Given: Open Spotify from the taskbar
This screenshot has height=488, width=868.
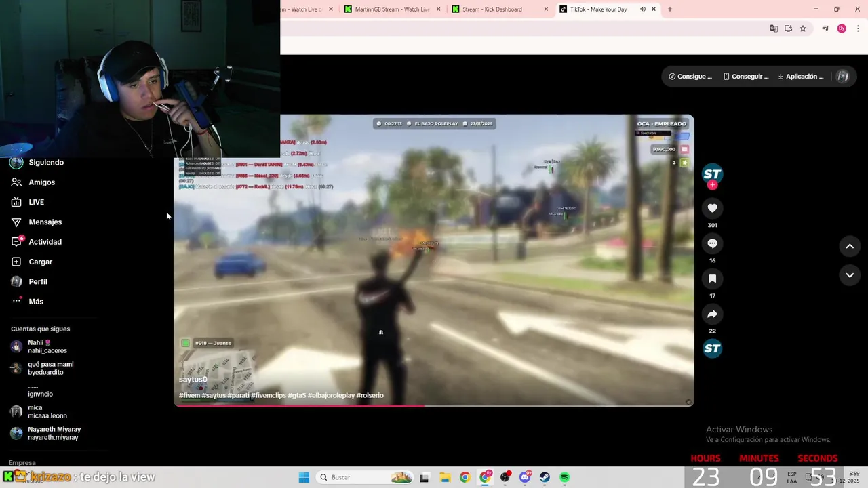Looking at the screenshot, I should [x=565, y=478].
